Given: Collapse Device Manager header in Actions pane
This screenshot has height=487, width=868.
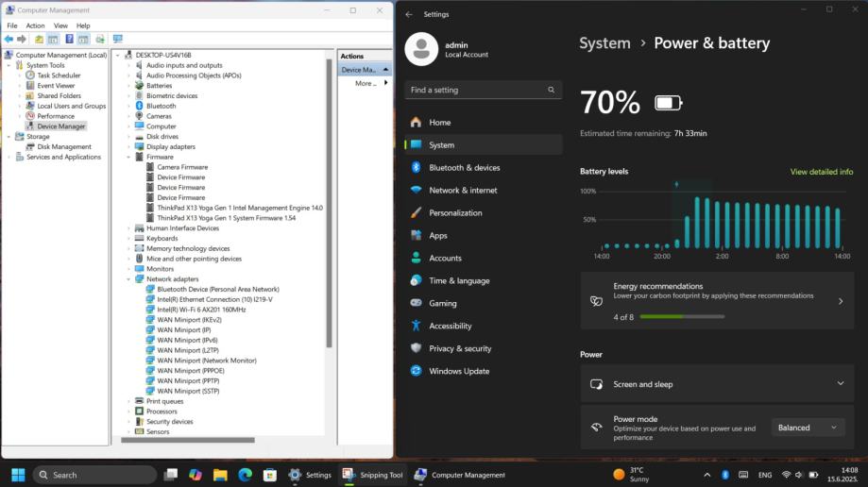Looking at the screenshot, I should pyautogui.click(x=386, y=70).
